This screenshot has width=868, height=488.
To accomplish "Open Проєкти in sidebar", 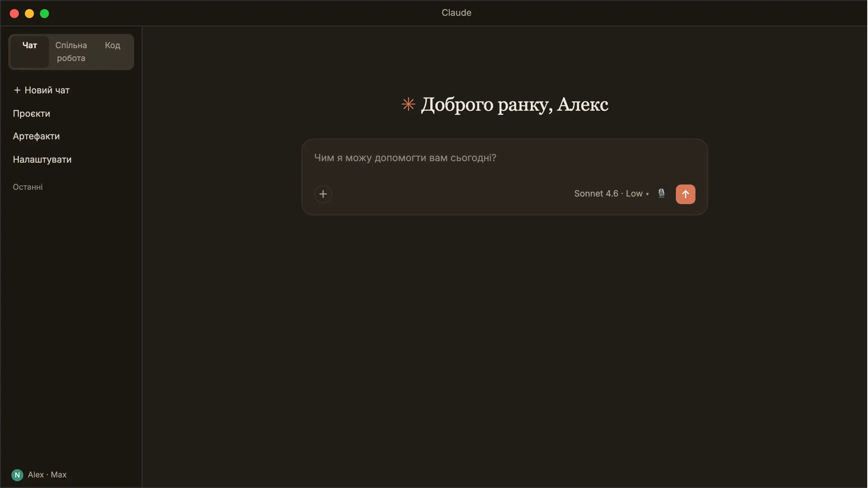I will click(x=32, y=113).
